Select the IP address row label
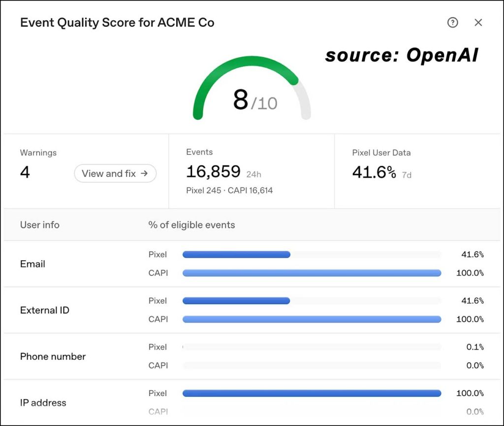The height and width of the screenshot is (426, 504). 43,403
